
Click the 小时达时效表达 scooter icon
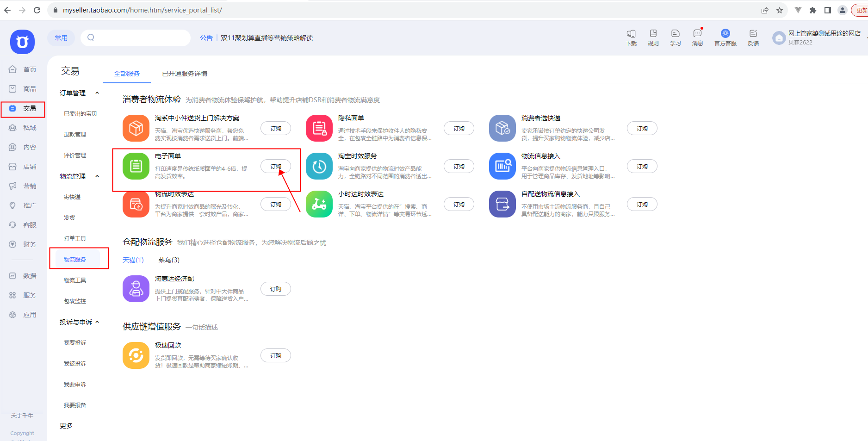click(x=319, y=204)
